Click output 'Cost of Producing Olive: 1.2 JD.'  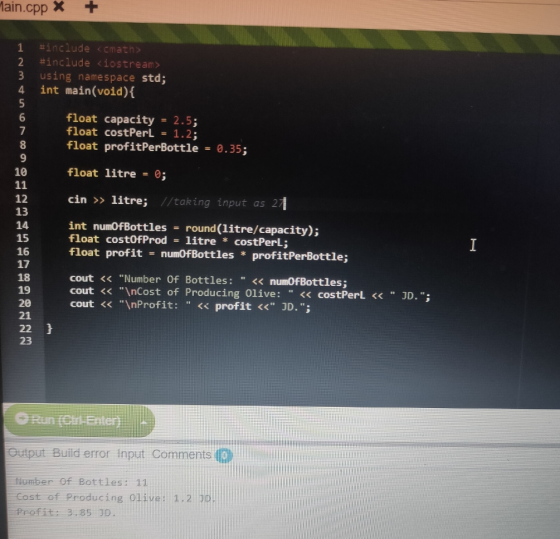116,497
